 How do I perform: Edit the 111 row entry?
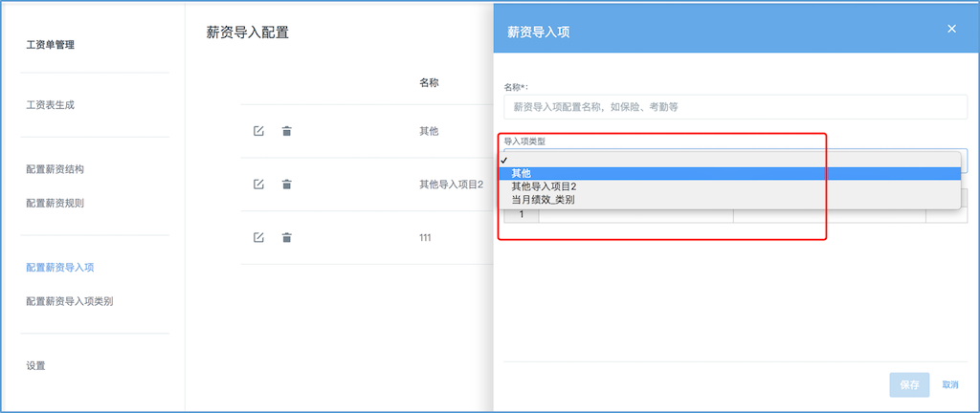(258, 237)
